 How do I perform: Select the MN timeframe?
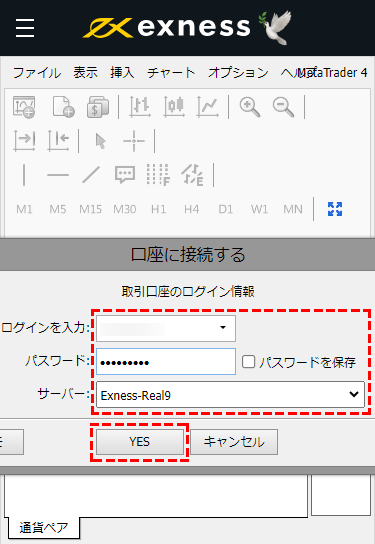(x=293, y=209)
